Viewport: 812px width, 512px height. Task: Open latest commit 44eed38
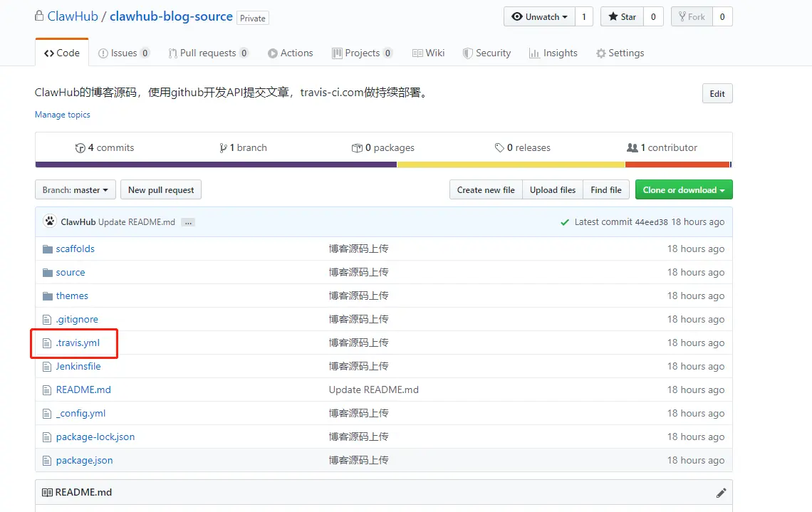(x=652, y=222)
